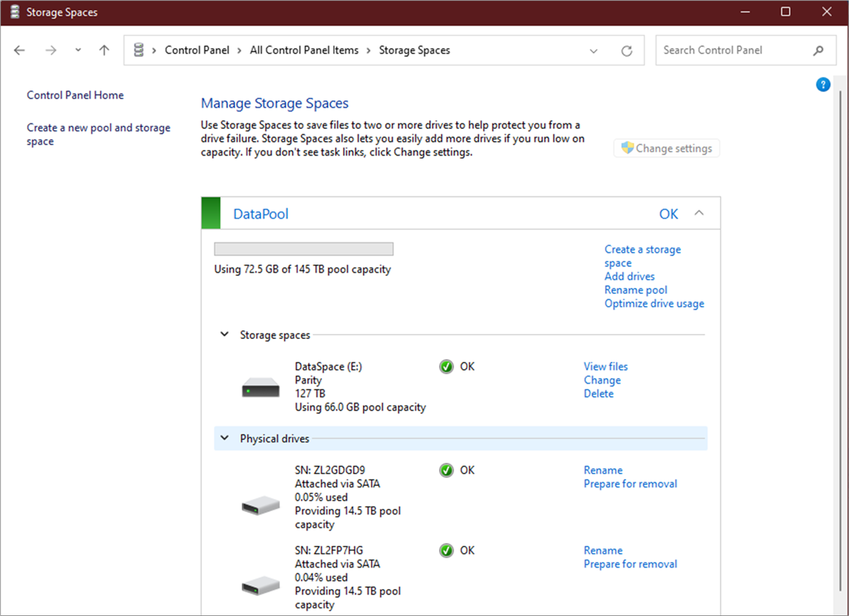The image size is (849, 616).
Task: Click the 'DataSpace (E:)' name text
Action: (x=328, y=367)
